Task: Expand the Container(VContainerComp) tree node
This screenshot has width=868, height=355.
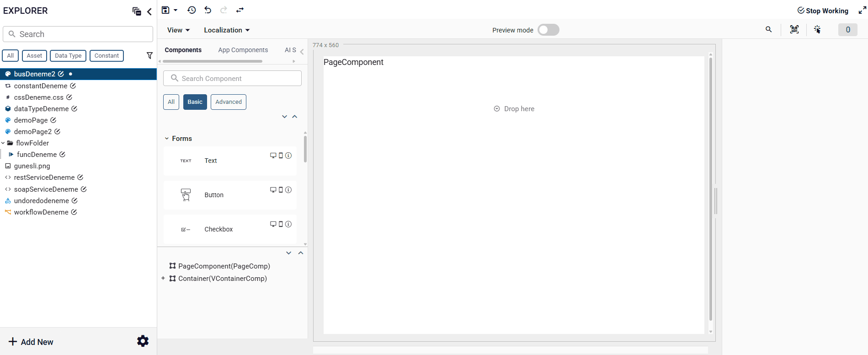Action: pyautogui.click(x=163, y=278)
